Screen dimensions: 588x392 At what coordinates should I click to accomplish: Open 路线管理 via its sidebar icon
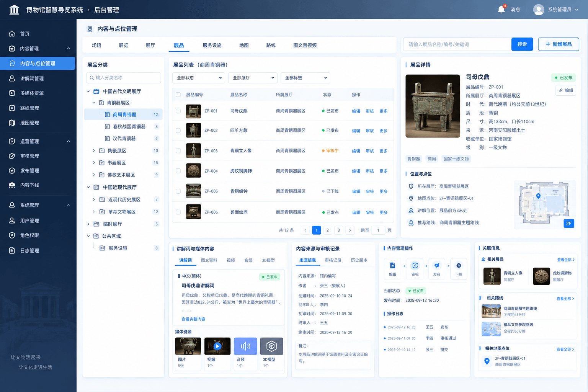pyautogui.click(x=12, y=108)
